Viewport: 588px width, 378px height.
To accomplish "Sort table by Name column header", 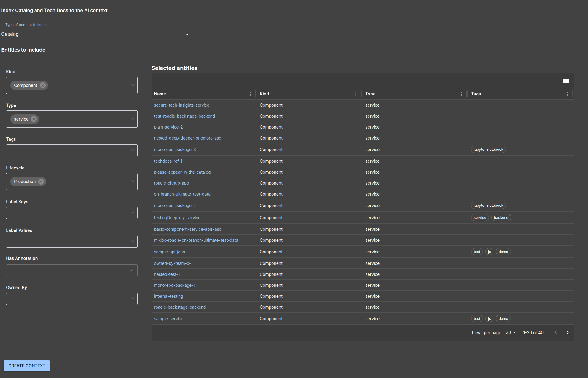I will point(160,94).
